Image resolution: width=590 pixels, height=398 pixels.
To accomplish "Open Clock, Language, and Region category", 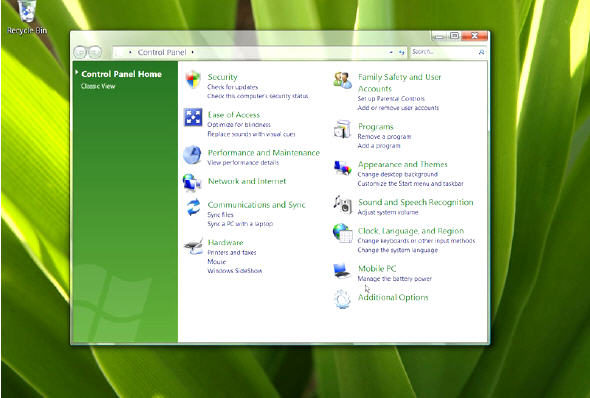I will click(411, 231).
